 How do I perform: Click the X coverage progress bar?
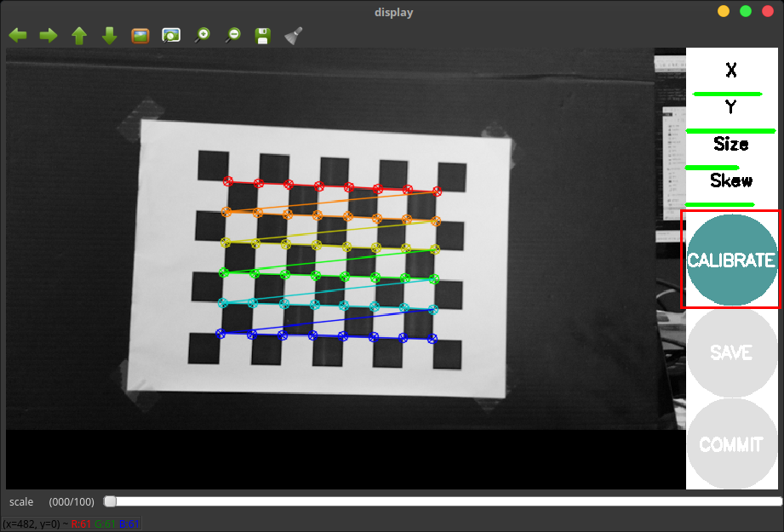click(728, 94)
